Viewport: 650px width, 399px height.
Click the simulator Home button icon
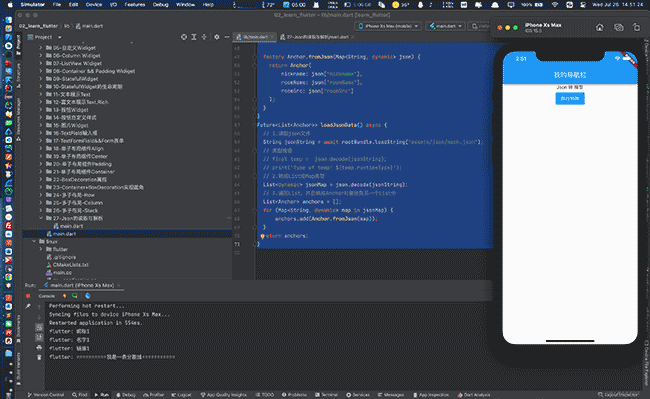tap(599, 27)
